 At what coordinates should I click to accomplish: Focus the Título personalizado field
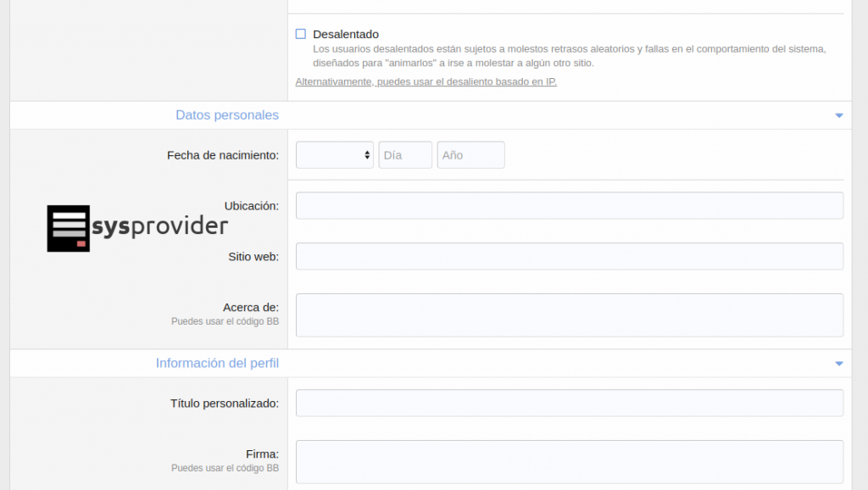[x=569, y=403]
